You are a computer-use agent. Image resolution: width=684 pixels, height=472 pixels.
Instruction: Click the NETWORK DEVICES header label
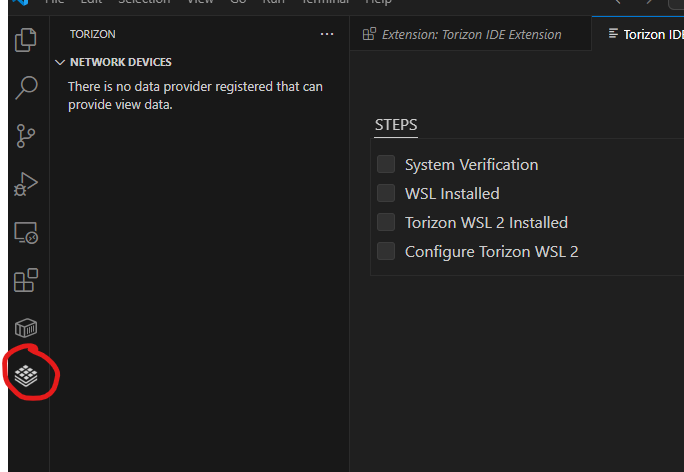(121, 62)
